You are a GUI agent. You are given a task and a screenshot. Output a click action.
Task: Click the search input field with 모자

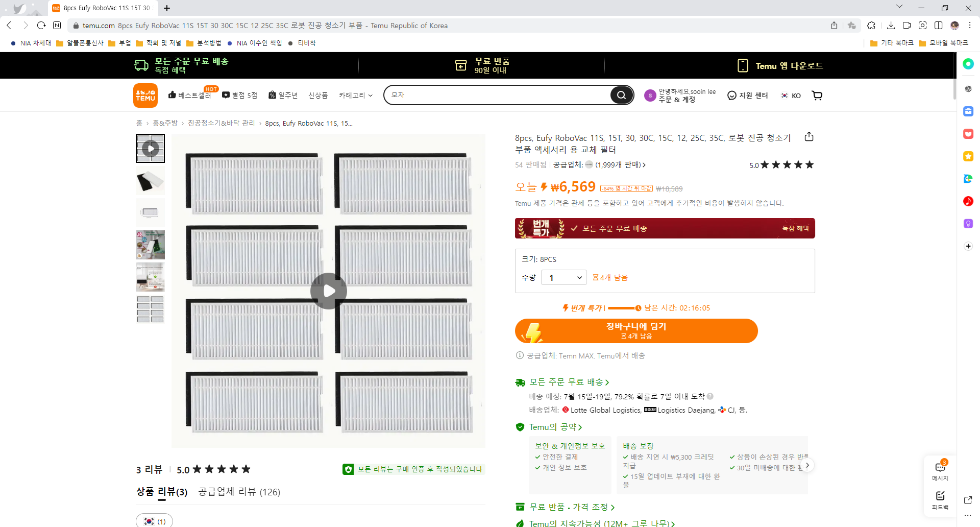[x=498, y=95]
